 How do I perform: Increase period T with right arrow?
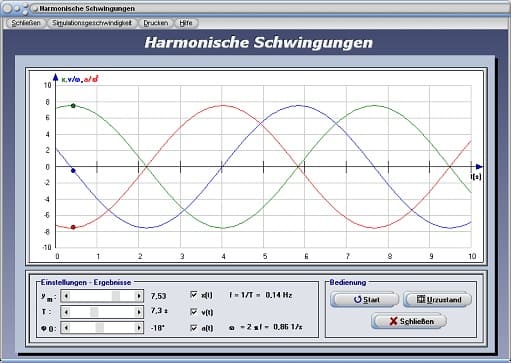coord(139,312)
